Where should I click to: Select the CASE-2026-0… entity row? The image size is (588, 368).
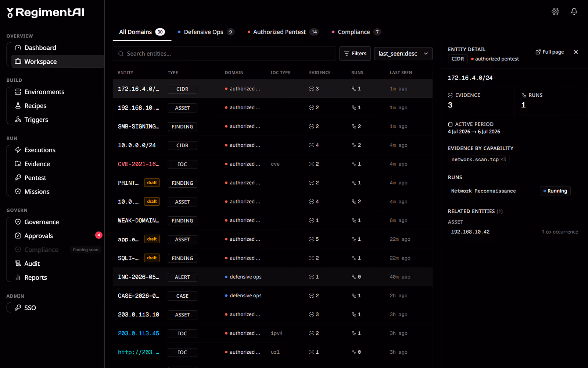coord(273,296)
